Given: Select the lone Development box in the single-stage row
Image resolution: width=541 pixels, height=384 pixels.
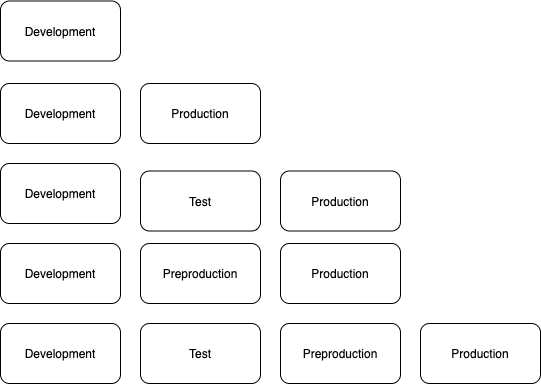Looking at the screenshot, I should (60, 31).
